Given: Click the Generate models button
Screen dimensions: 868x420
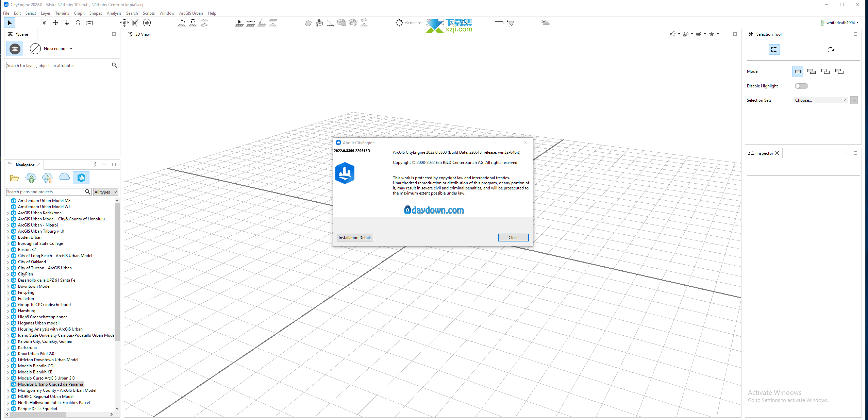Looking at the screenshot, I should point(408,23).
